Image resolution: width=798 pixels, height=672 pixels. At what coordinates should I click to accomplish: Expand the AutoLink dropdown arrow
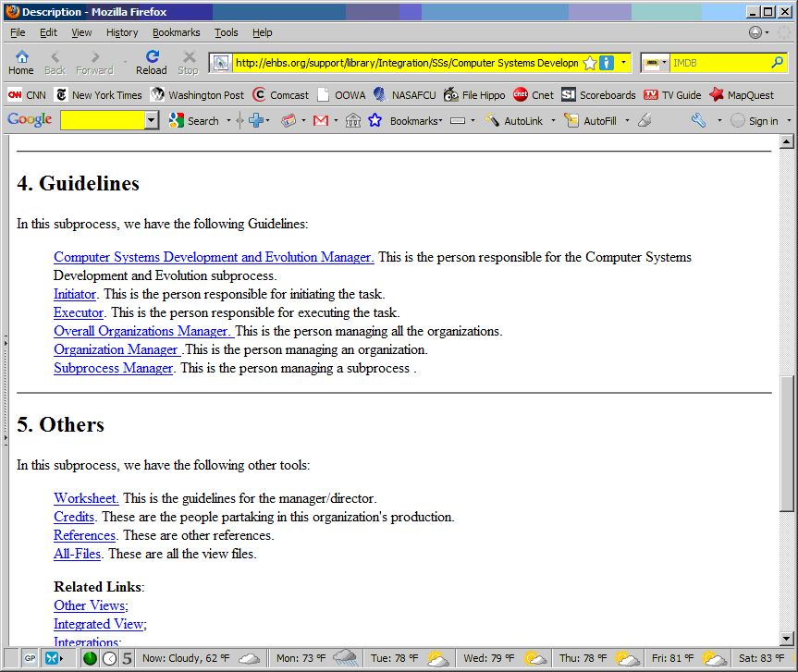[553, 120]
